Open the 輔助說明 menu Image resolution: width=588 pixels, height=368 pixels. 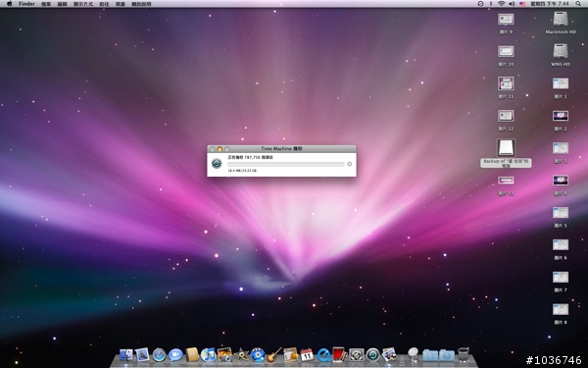[x=141, y=4]
